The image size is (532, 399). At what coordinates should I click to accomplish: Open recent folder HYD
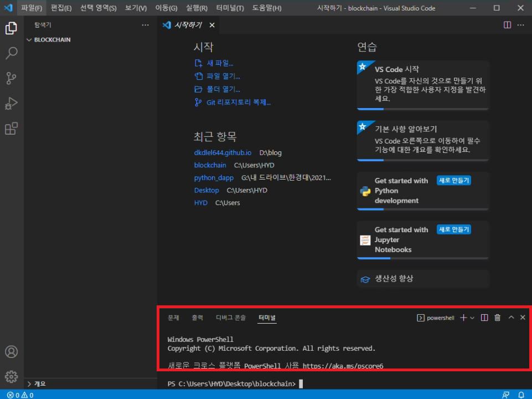coord(200,203)
